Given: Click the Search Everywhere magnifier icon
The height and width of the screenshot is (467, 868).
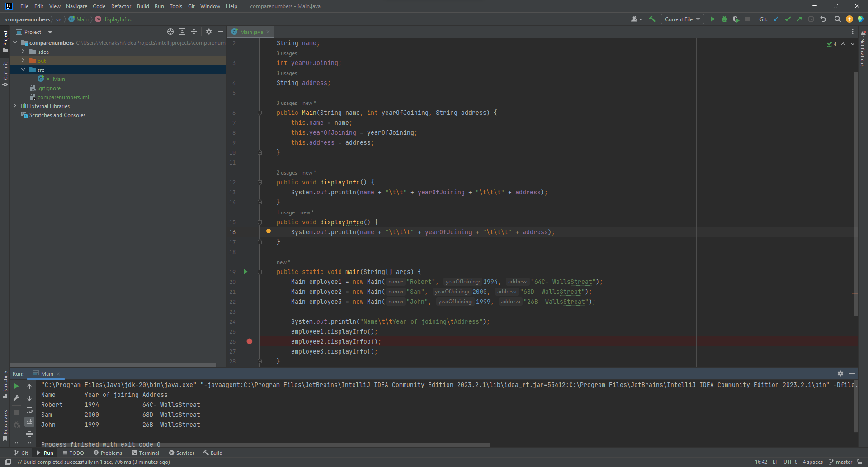Looking at the screenshot, I should pyautogui.click(x=837, y=19).
